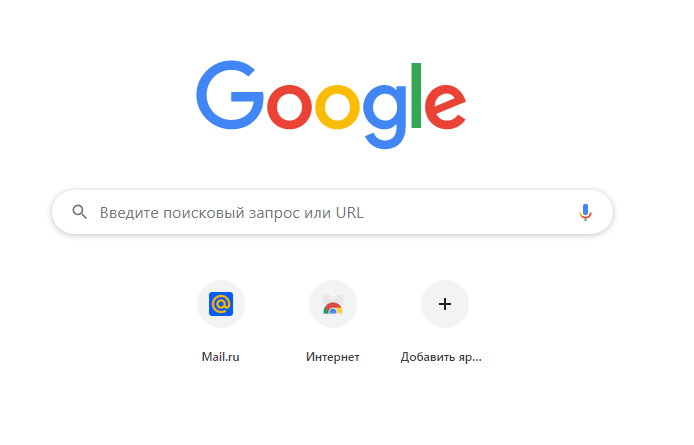Click the word URL in search placeholder

coord(349,213)
